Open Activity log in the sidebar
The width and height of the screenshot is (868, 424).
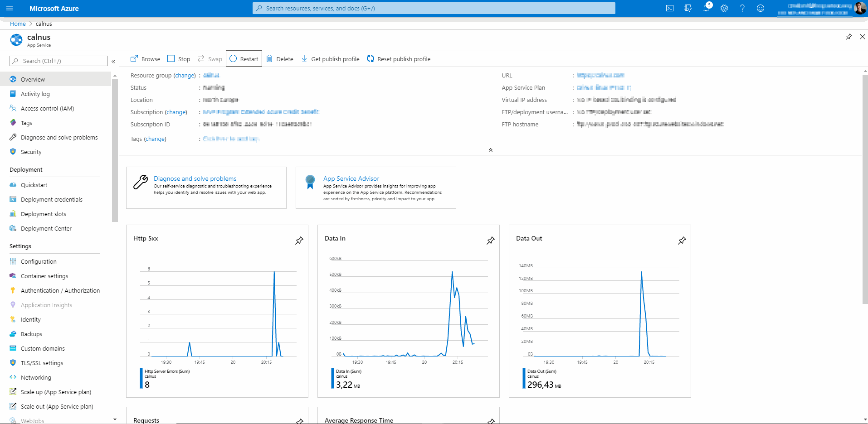pos(35,94)
